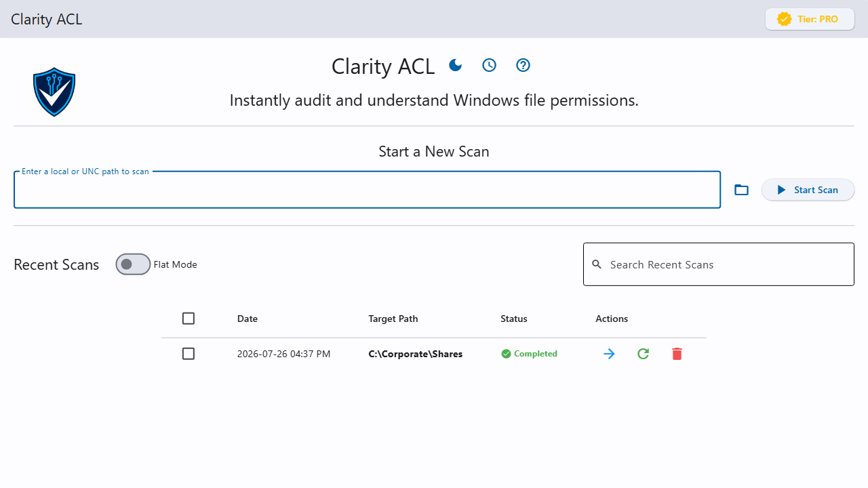Click the Tier: PRO badge button
868x488 pixels.
click(x=810, y=19)
